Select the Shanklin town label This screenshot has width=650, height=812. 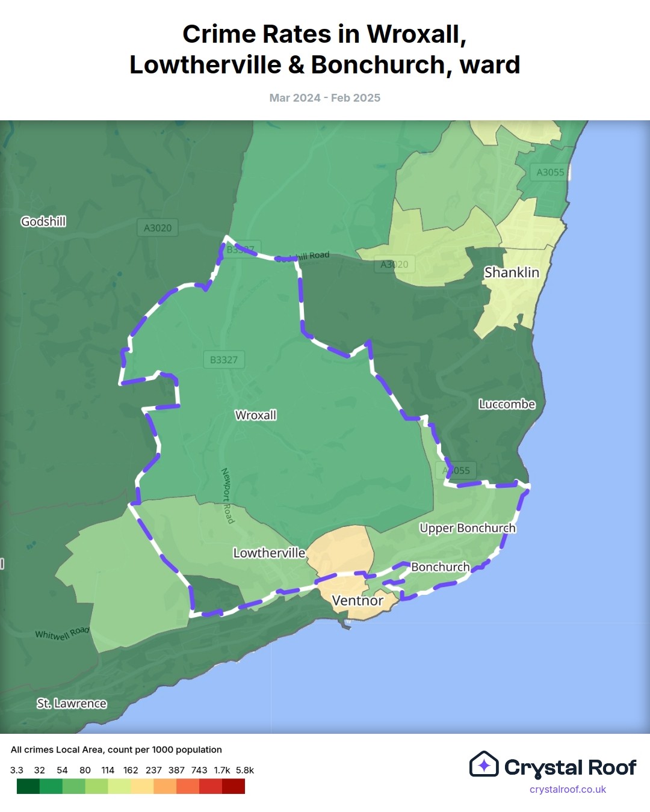click(x=512, y=272)
